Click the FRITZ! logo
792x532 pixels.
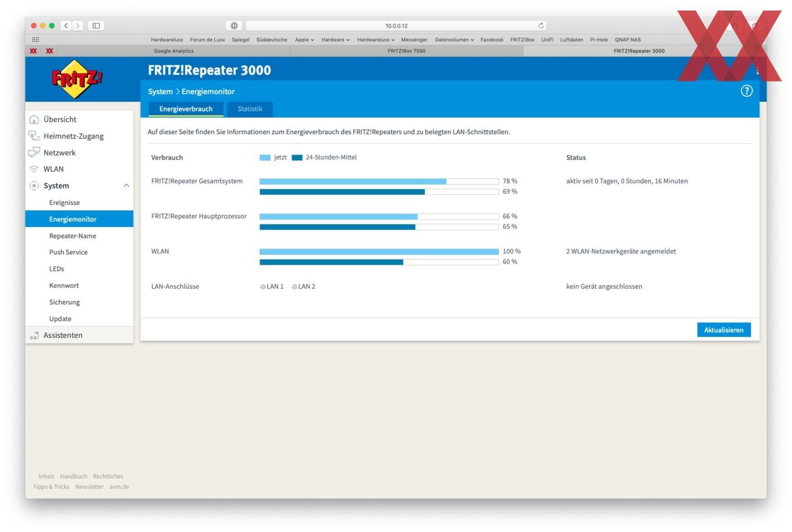(x=76, y=79)
